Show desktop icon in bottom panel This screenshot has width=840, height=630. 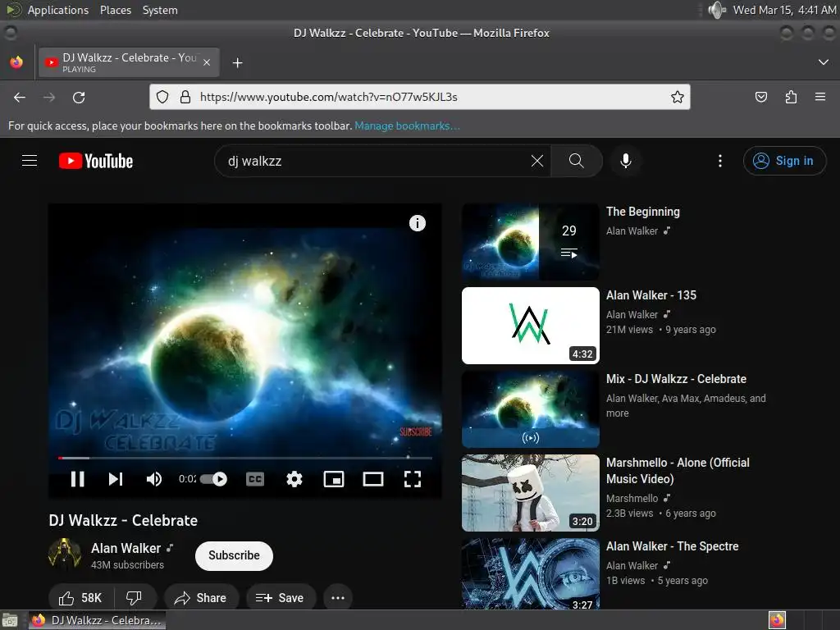click(10, 620)
